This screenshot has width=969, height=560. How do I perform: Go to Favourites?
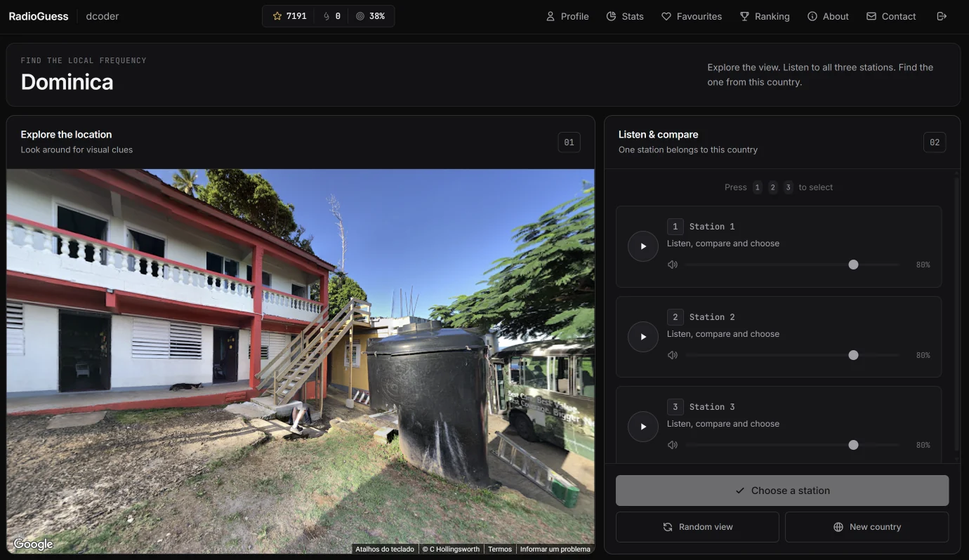pyautogui.click(x=692, y=16)
